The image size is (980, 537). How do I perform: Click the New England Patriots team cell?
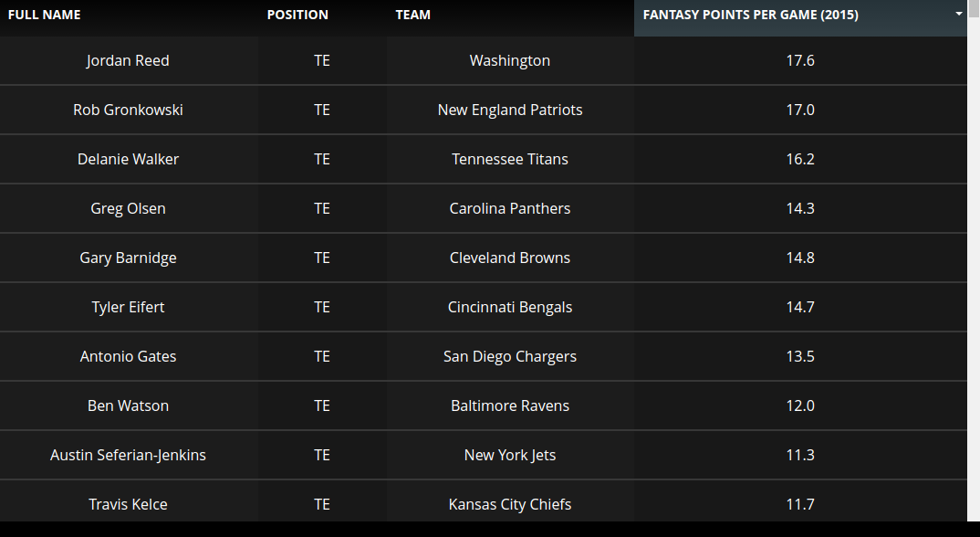pos(510,110)
